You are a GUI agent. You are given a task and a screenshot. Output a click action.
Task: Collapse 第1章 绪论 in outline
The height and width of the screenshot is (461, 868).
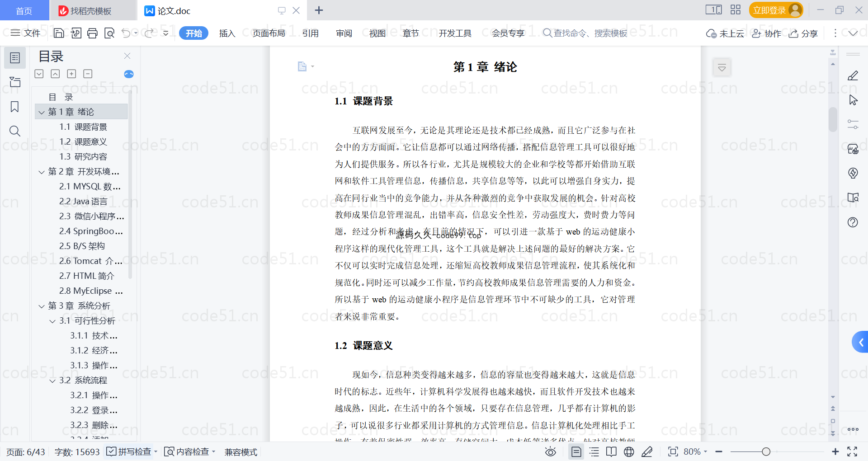click(x=42, y=112)
